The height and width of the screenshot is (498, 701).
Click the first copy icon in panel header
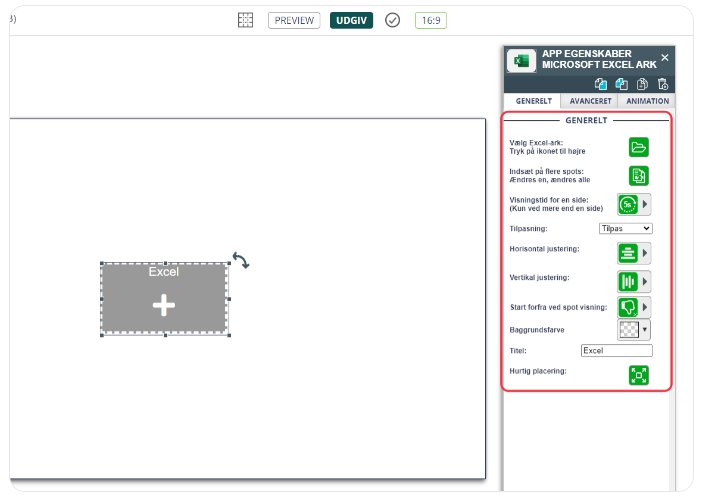601,84
